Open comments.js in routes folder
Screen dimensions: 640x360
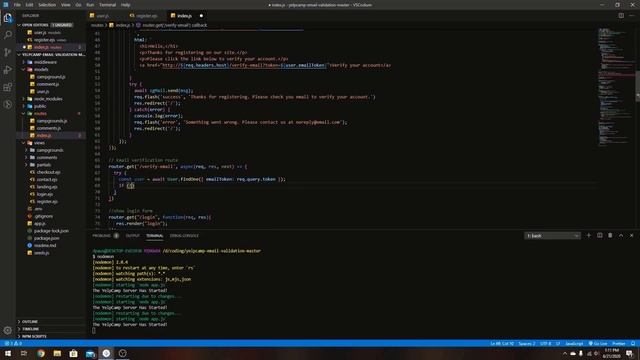pyautogui.click(x=49, y=128)
